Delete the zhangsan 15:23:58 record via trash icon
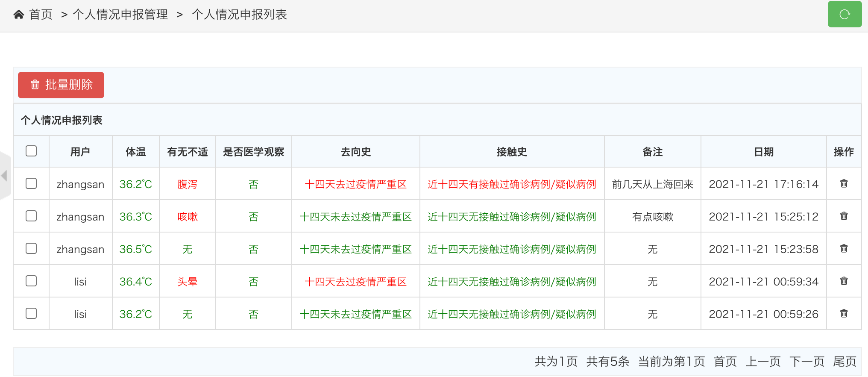This screenshot has width=868, height=377. tap(844, 248)
